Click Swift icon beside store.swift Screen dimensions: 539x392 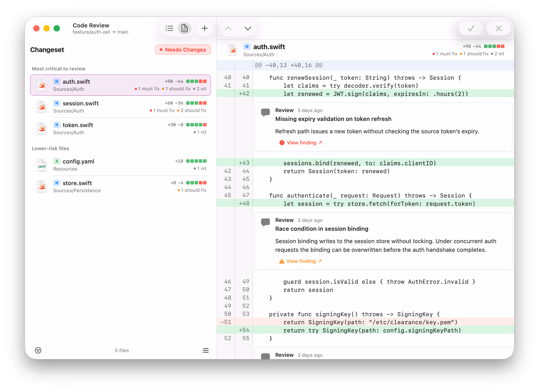click(x=42, y=187)
